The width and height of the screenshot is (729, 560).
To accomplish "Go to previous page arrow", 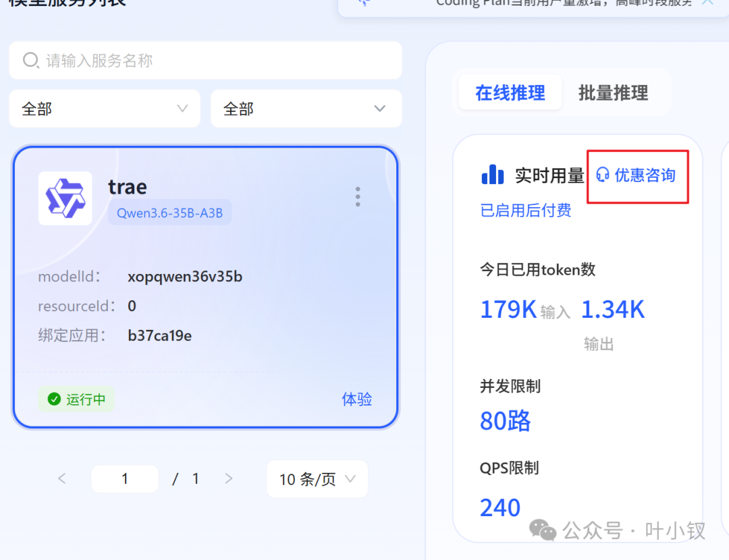I will 62,478.
